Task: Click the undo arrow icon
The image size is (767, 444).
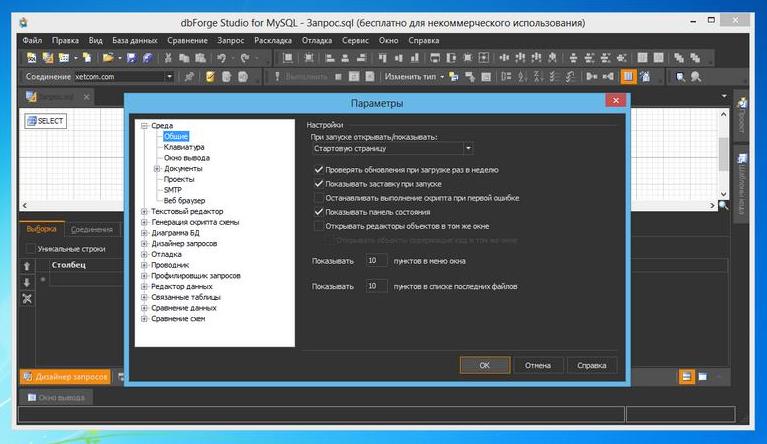Action: click(x=222, y=58)
